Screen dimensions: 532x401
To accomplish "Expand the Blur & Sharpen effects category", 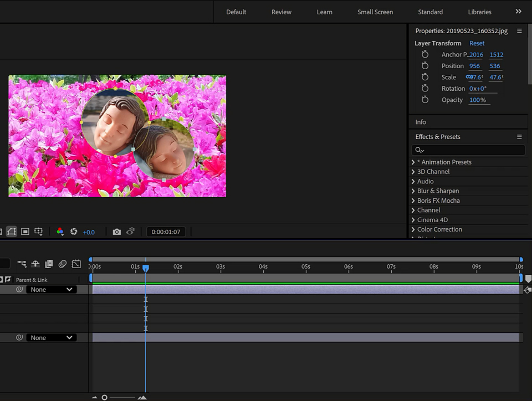I will [x=413, y=191].
